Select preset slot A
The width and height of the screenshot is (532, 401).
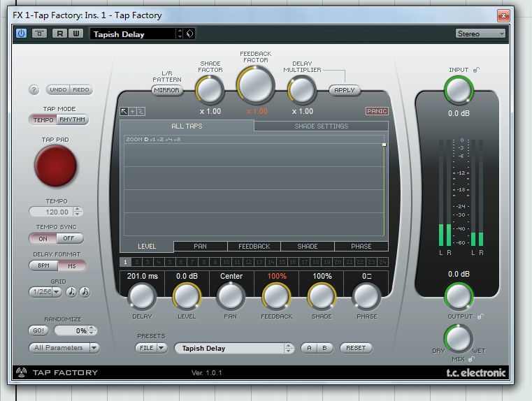[x=309, y=348]
